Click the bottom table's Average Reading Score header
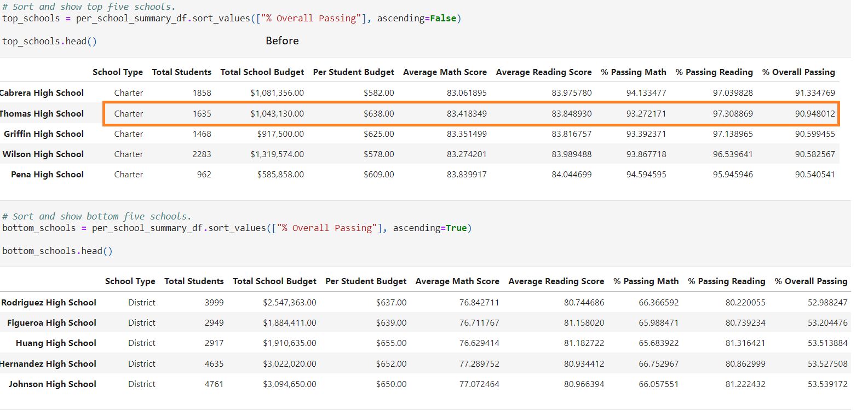Screen dimensions: 868x410 click(556, 281)
